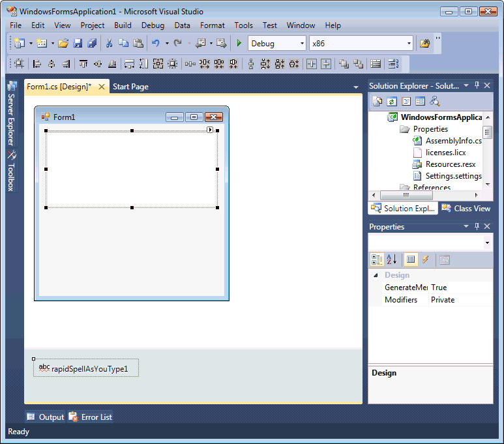The height and width of the screenshot is (444, 504).
Task: Switch to the Start Page tab
Action: click(x=130, y=87)
